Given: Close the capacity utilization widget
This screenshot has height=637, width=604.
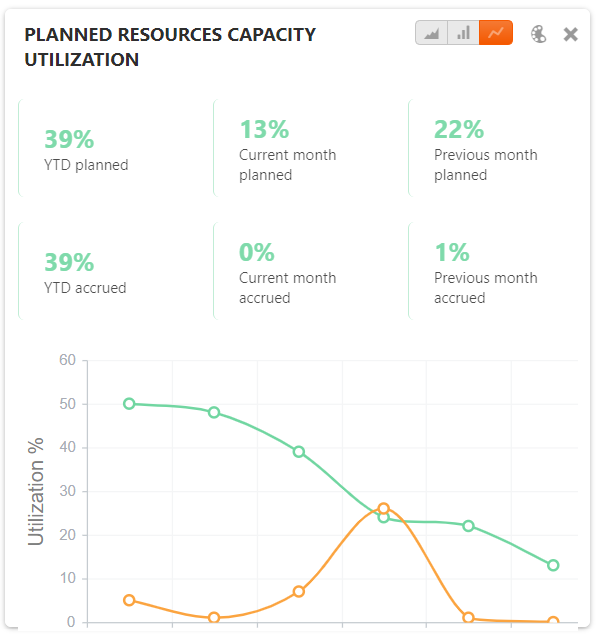Looking at the screenshot, I should click(x=571, y=34).
